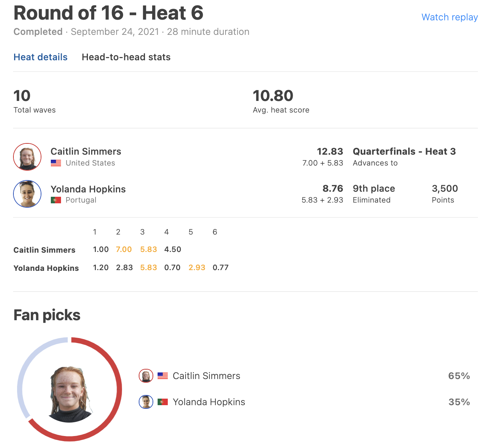Viewport: 491px width, 448px height.
Task: Click Yolanda Hopkins' name in results
Action: click(88, 189)
